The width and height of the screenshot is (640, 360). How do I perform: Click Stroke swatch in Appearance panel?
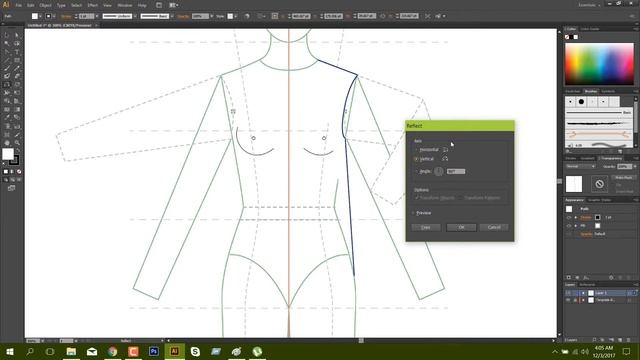coord(598,218)
